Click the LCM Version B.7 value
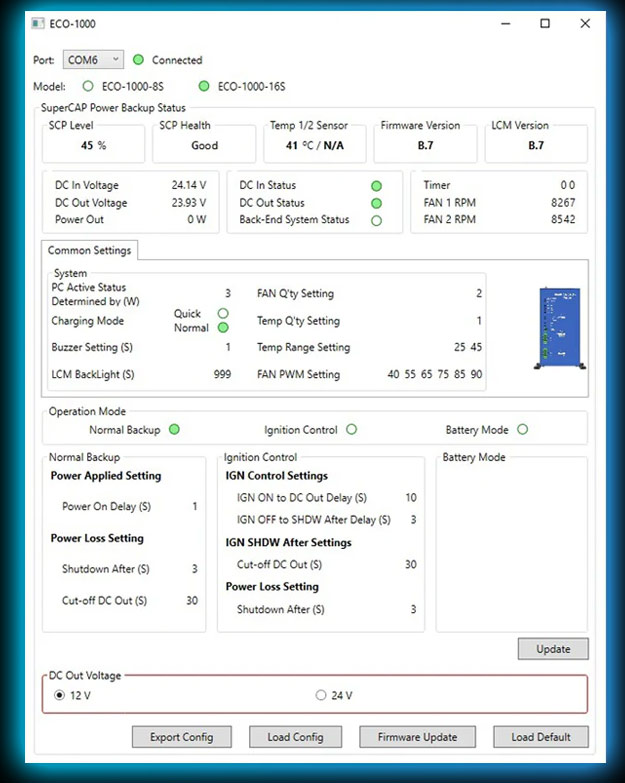This screenshot has width=625, height=783. (x=536, y=145)
